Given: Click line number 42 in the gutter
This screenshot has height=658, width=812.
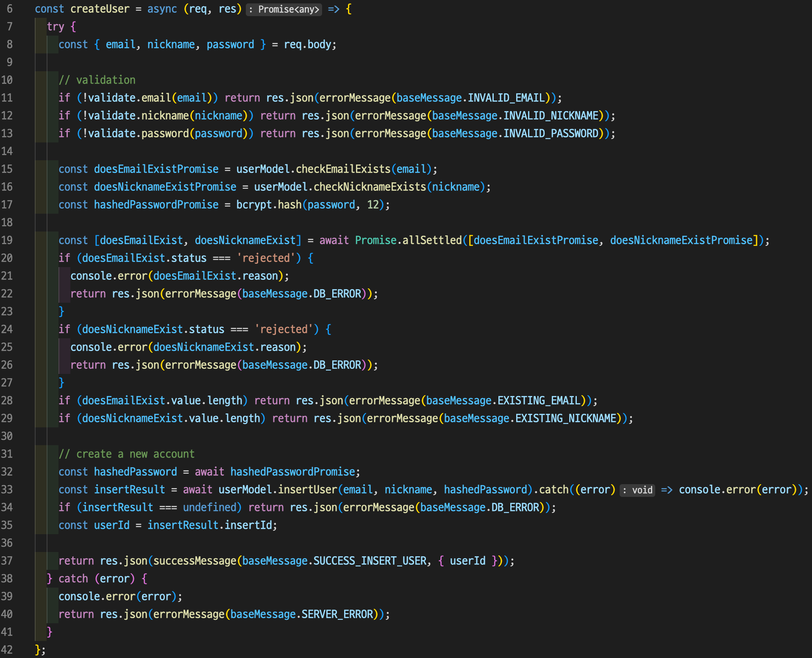Looking at the screenshot, I should [7, 650].
